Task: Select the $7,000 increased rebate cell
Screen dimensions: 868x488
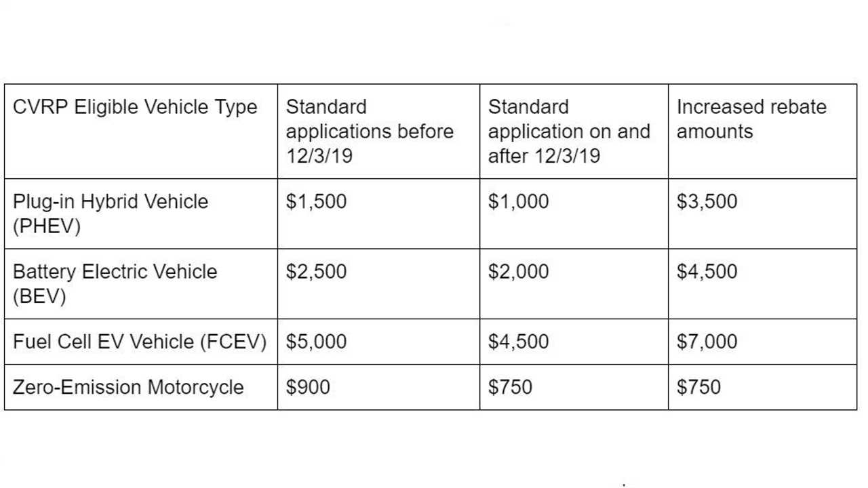Action: click(x=707, y=342)
